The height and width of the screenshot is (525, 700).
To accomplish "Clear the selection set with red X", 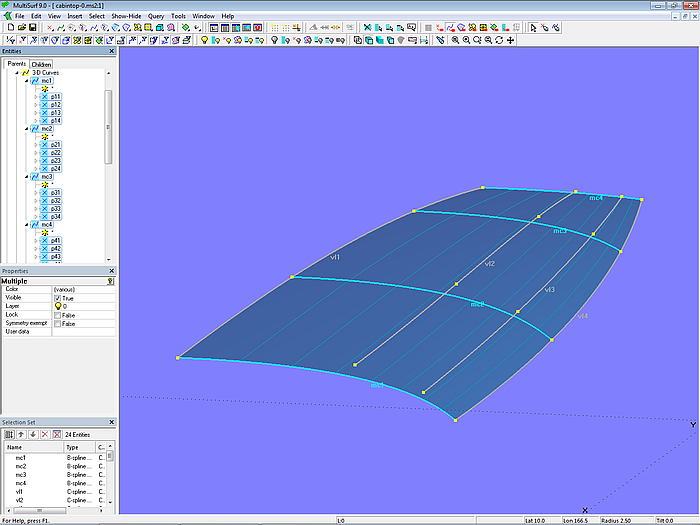I will click(43, 434).
